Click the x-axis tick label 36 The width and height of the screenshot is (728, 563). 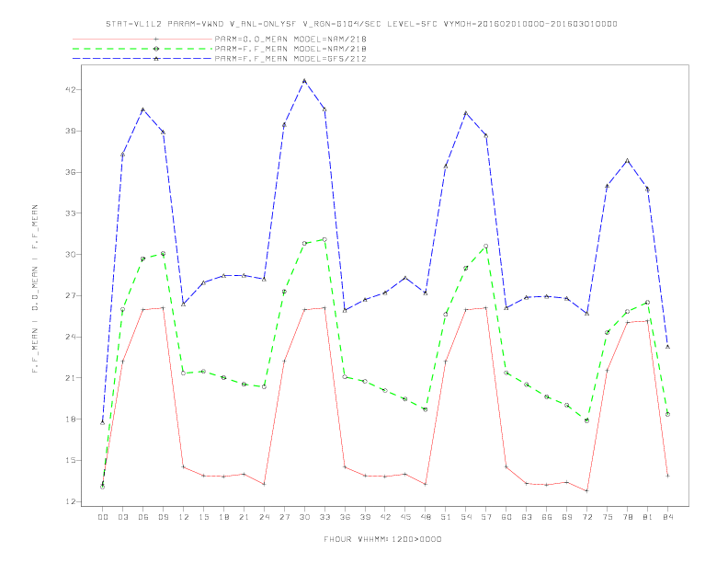point(345,517)
